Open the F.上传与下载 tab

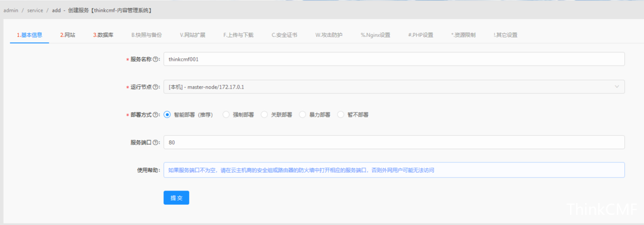click(x=238, y=35)
